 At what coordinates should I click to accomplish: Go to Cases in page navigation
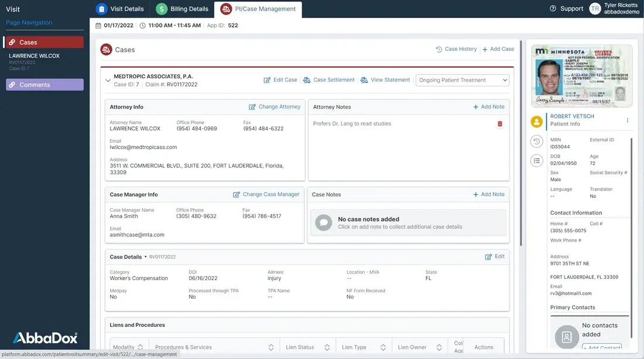[x=44, y=42]
